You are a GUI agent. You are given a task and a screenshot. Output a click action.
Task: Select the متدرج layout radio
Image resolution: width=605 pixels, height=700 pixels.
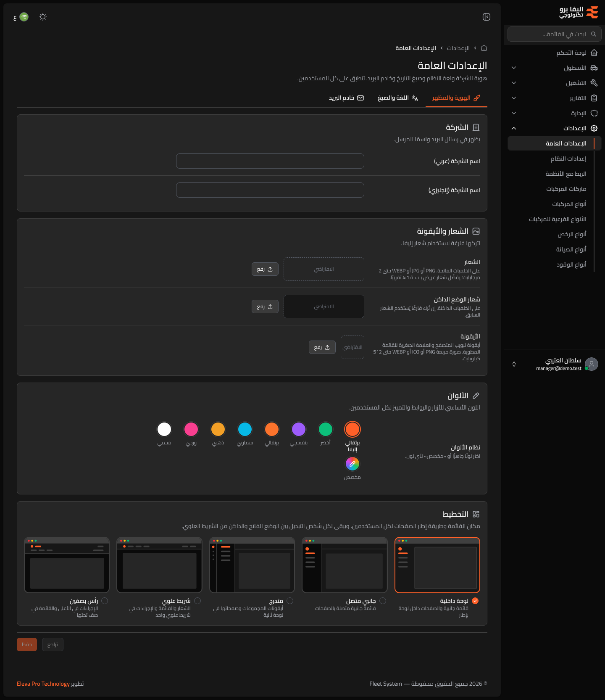tap(290, 601)
